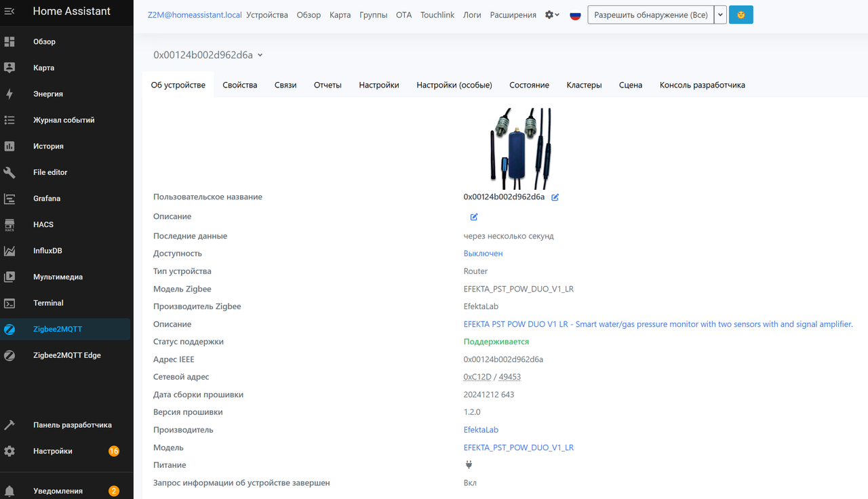Open the Grafana sidebar icon
This screenshot has width=868, height=499.
(9, 199)
